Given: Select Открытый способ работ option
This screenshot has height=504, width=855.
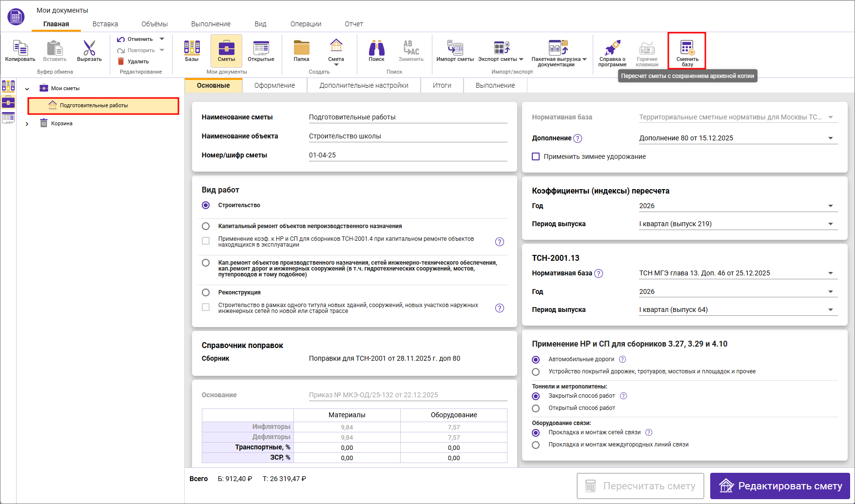Looking at the screenshot, I should pos(536,408).
